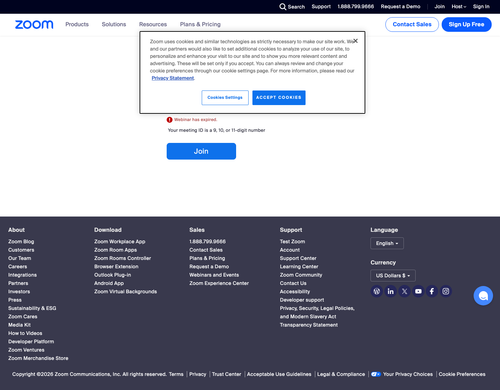Expand the Host dropdown in top bar
Viewport: 500px width, 390px height.
pyautogui.click(x=459, y=7)
